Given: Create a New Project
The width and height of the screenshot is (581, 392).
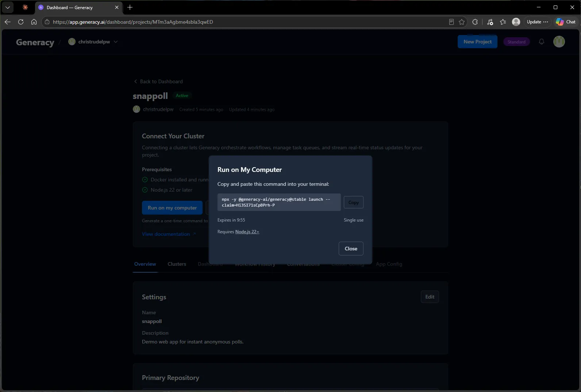Looking at the screenshot, I should pyautogui.click(x=477, y=42).
